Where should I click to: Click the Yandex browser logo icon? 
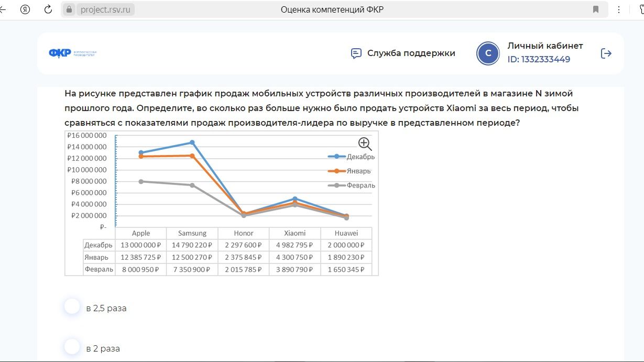pyautogui.click(x=25, y=9)
